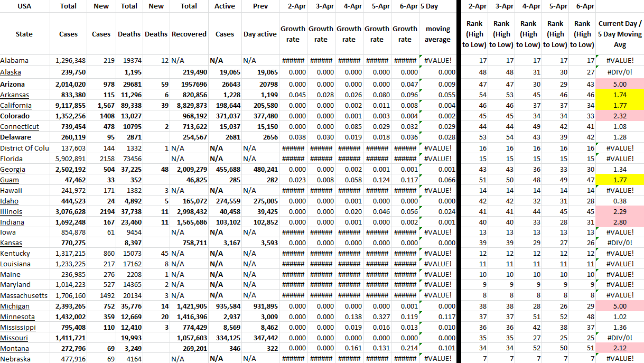Click the Kansas state link
The height and width of the screenshot is (363, 644).
11,243
